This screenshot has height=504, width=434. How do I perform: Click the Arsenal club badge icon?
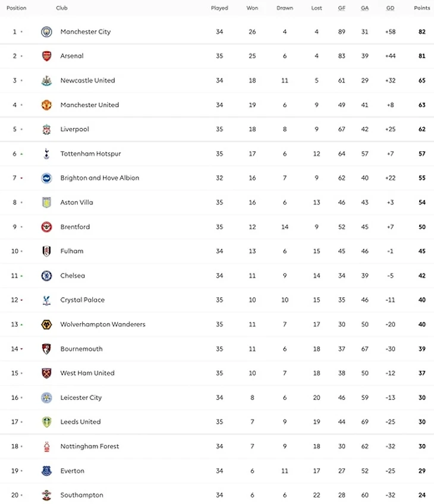tap(46, 56)
